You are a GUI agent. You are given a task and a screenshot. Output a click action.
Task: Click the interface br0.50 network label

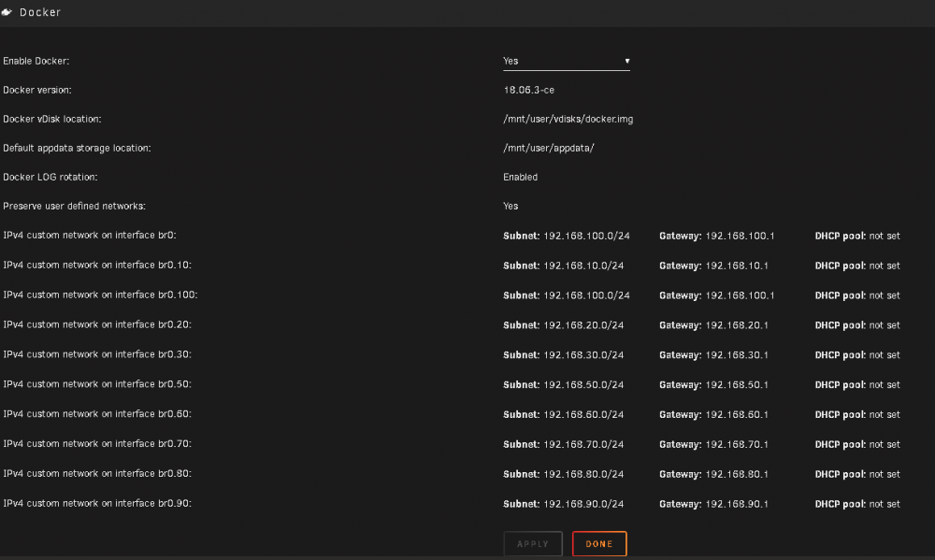click(97, 384)
